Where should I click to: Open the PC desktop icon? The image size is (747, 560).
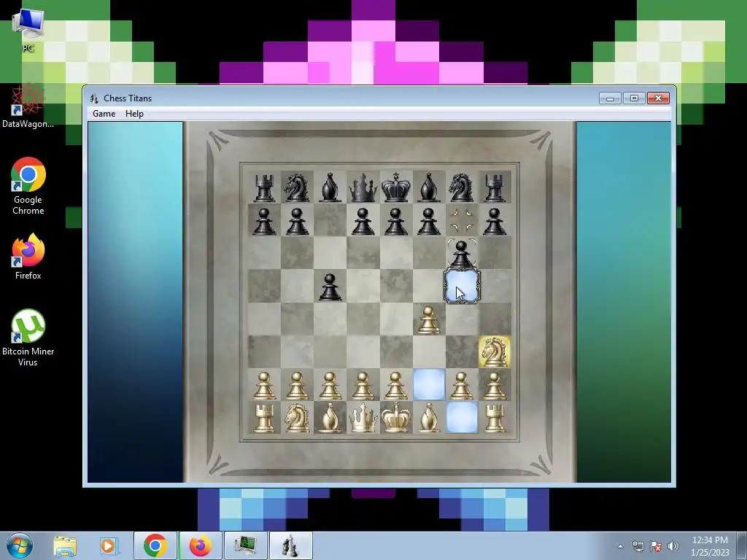click(x=28, y=31)
